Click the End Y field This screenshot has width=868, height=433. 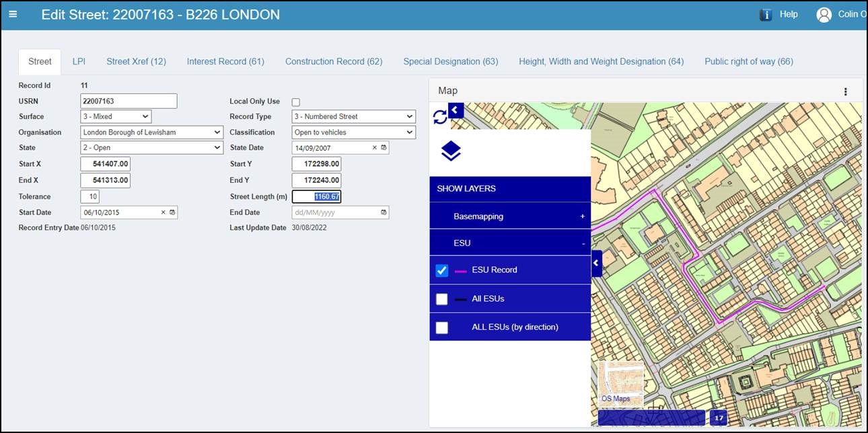coord(316,180)
